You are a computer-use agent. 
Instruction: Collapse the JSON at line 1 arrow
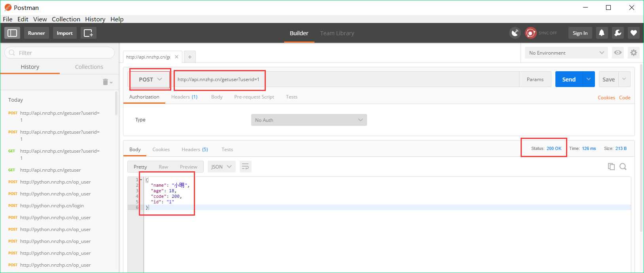click(141, 180)
